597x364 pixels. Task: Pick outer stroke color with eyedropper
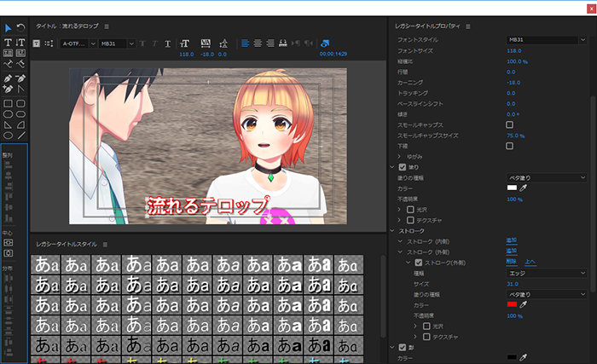(x=524, y=304)
